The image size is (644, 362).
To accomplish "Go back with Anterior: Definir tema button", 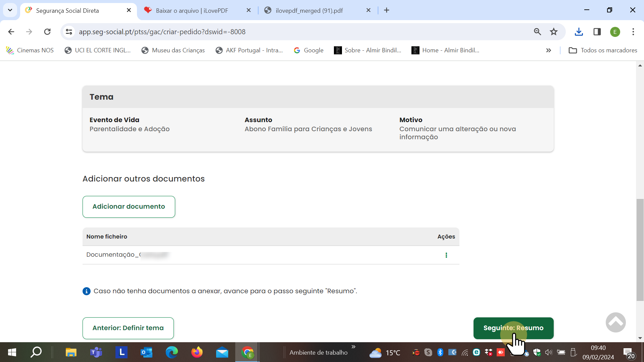I will click(128, 328).
